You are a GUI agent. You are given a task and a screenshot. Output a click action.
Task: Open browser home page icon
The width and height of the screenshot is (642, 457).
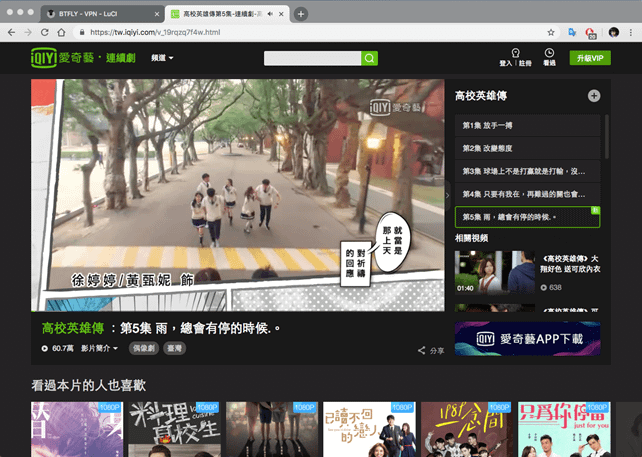[x=61, y=32]
